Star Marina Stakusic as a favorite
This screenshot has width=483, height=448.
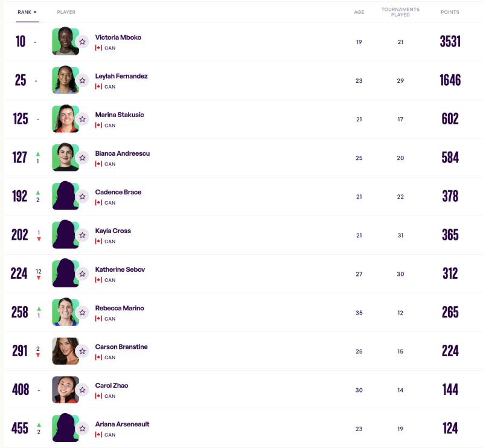point(82,119)
